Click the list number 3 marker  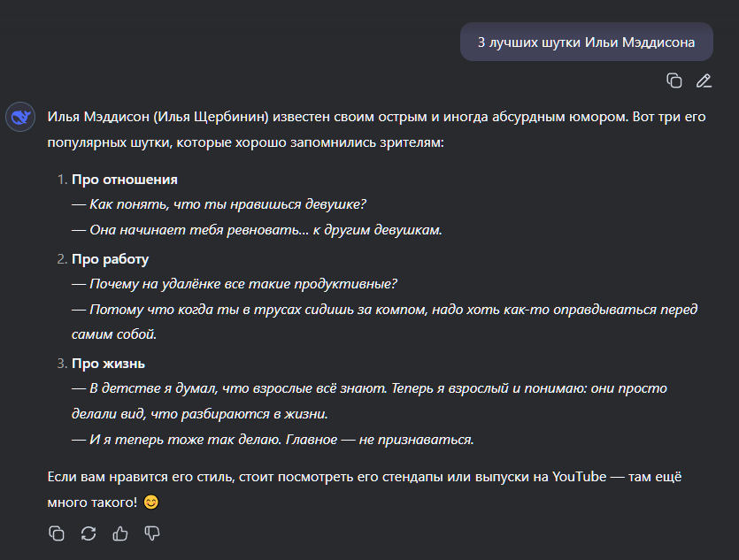pyautogui.click(x=62, y=364)
